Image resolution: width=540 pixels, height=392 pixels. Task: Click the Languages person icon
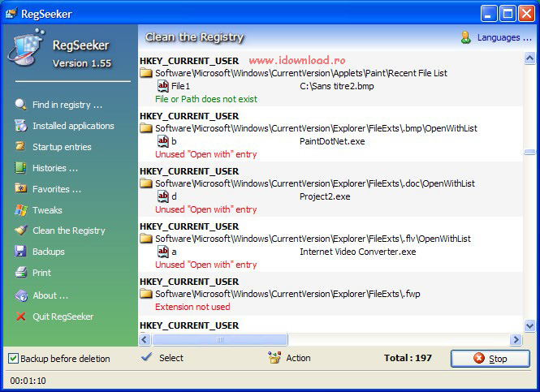(465, 37)
